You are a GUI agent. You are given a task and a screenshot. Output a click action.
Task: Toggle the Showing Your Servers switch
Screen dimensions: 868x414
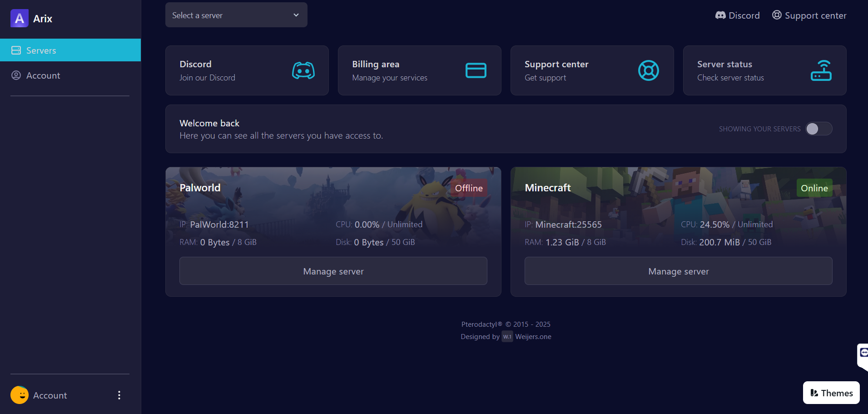tap(818, 129)
